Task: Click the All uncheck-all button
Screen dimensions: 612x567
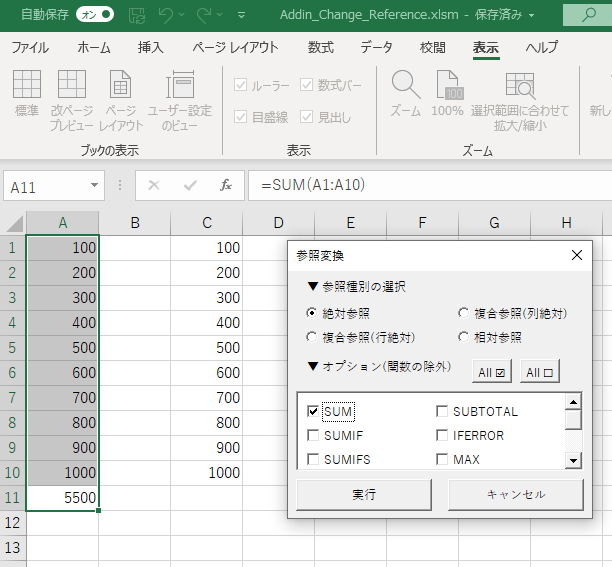Action: pyautogui.click(x=539, y=372)
